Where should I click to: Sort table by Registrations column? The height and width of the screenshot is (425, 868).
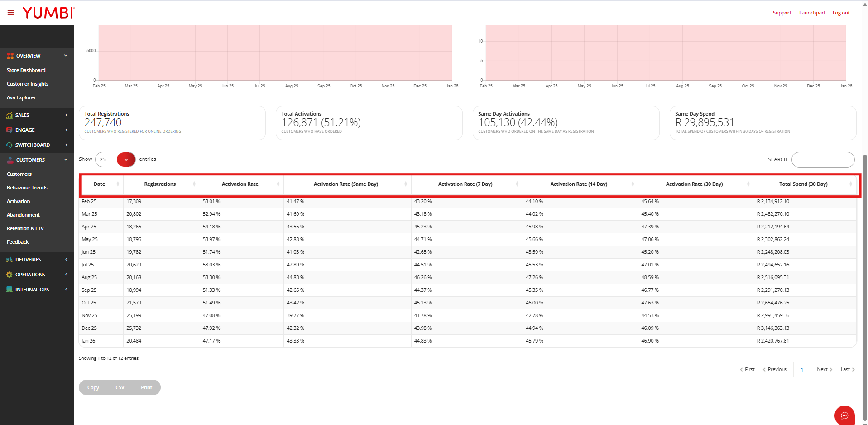tap(160, 184)
